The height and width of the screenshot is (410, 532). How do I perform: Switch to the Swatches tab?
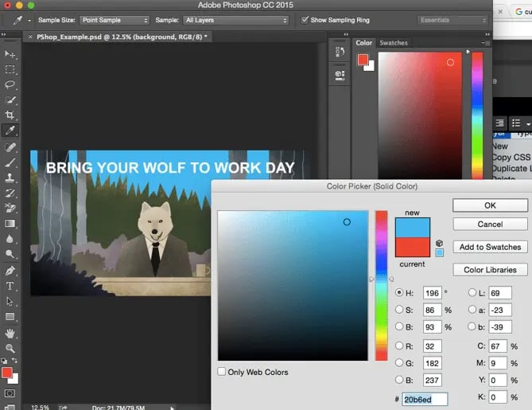point(394,43)
